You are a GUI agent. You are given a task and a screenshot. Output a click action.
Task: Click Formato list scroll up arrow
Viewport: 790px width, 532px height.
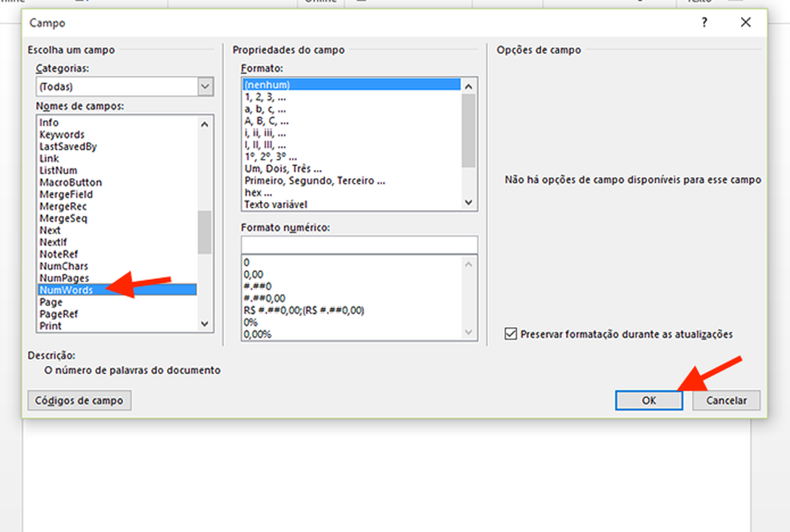coord(469,86)
